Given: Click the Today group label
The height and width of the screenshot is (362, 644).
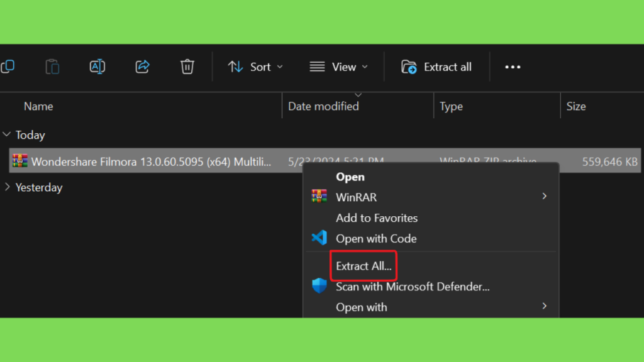Looking at the screenshot, I should [30, 135].
